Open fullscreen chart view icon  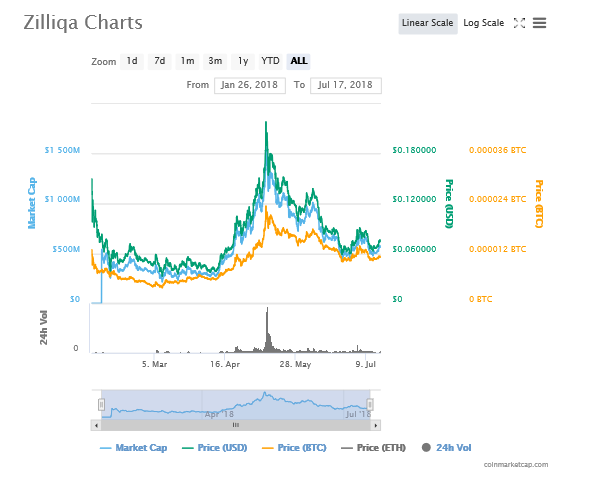[519, 23]
